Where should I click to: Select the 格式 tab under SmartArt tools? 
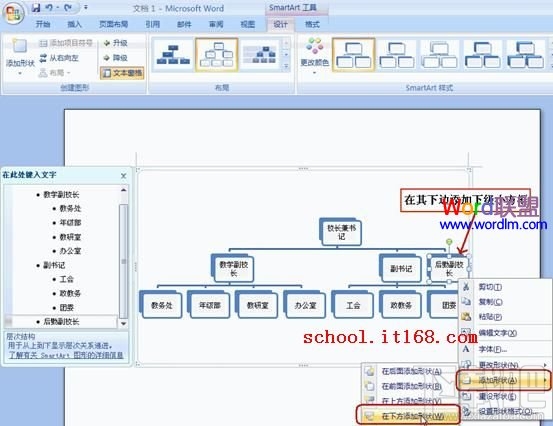(312, 24)
